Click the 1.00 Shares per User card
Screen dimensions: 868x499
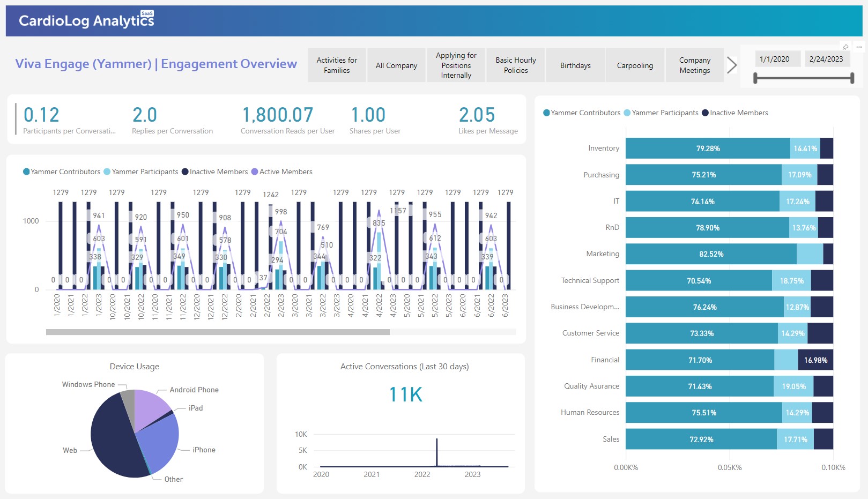coord(375,120)
